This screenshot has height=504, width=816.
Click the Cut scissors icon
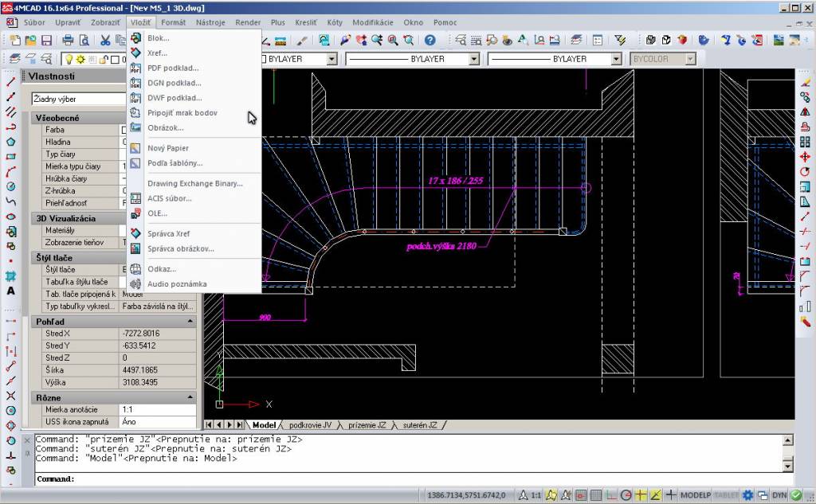(x=106, y=40)
